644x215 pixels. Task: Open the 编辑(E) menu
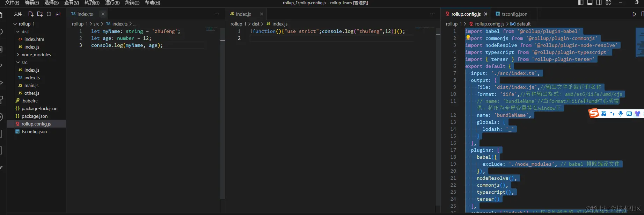point(32,2)
